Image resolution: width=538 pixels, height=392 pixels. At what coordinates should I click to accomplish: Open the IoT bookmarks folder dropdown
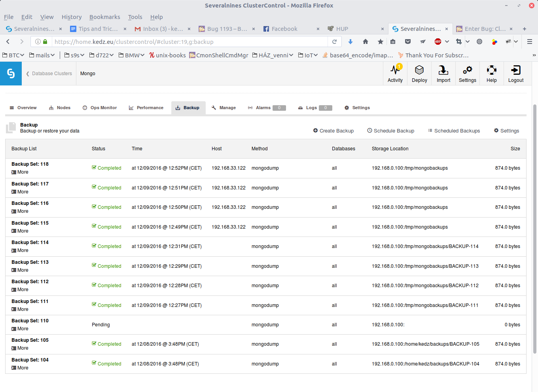[x=308, y=55]
